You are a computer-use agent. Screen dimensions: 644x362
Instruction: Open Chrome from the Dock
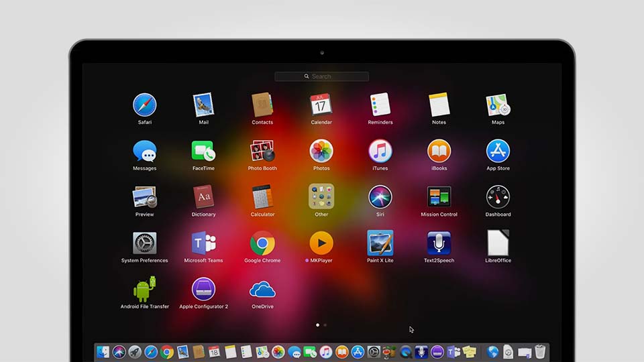pos(167,352)
